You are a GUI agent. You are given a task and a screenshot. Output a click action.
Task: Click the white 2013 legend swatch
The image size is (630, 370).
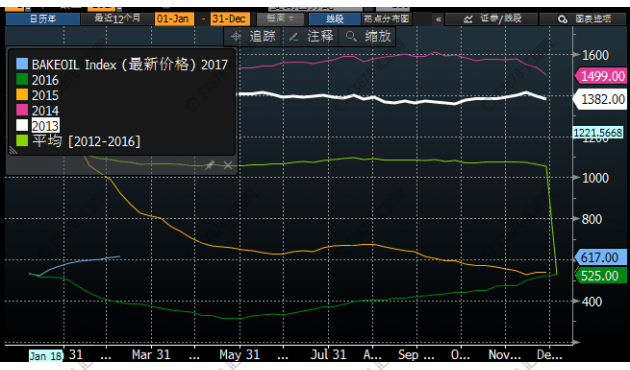22,125
